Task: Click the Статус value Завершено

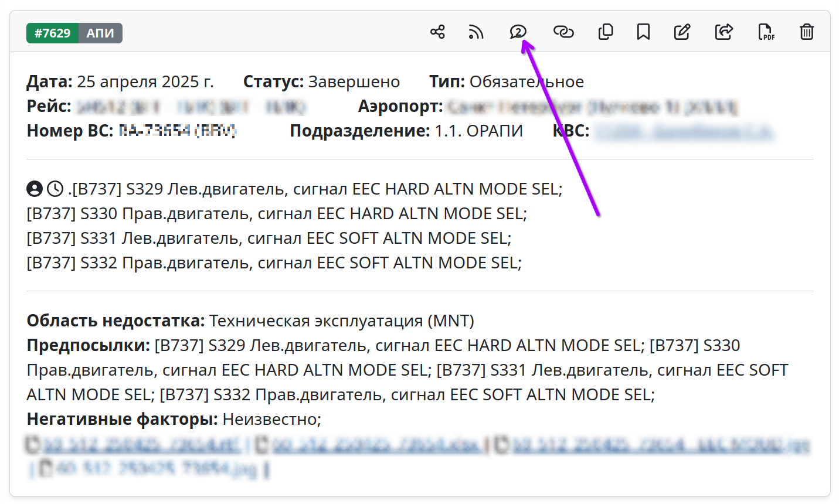Action: pos(354,82)
